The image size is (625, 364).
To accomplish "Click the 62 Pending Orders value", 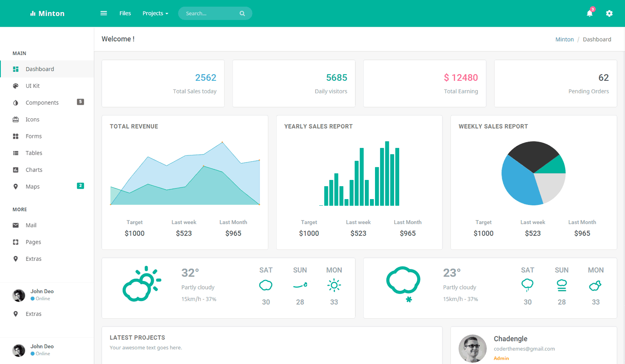I will pos(604,77).
